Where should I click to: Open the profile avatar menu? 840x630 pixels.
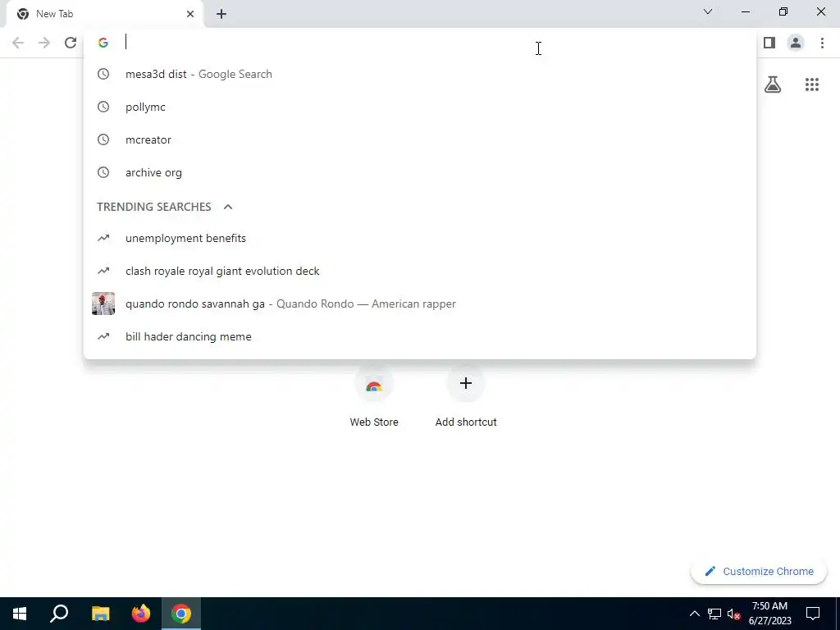[796, 43]
